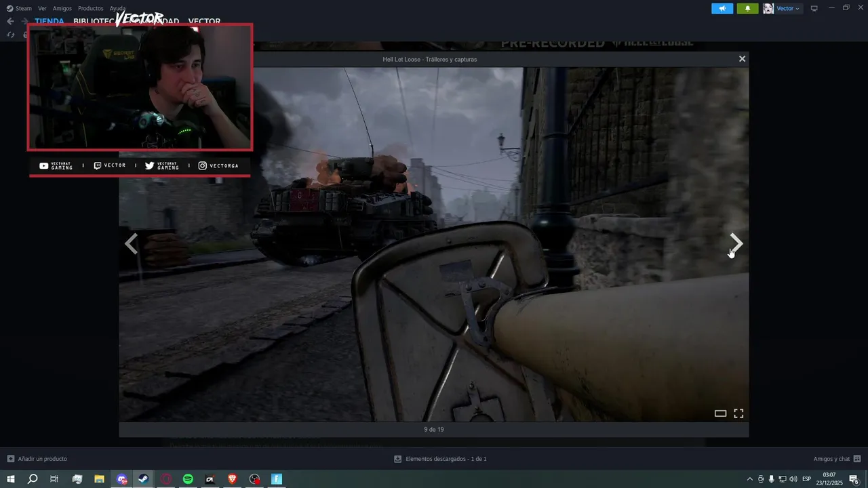
Task: Click the Vector profile avatar
Action: pos(768,8)
